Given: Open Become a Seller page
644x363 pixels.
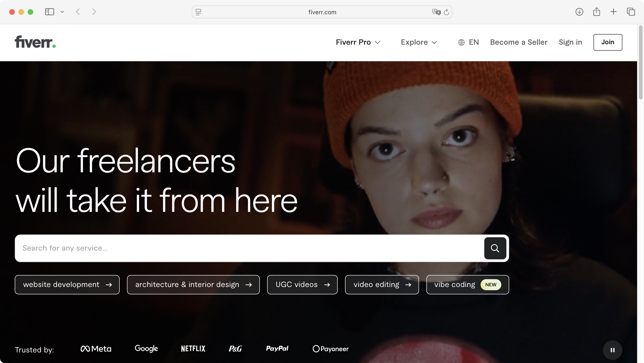Looking at the screenshot, I should (x=519, y=42).
